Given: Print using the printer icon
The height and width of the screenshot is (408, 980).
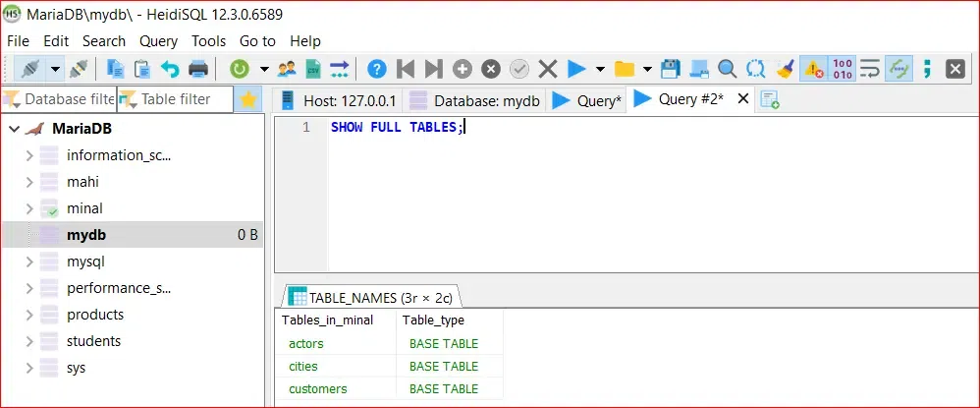Looking at the screenshot, I should pyautogui.click(x=198, y=68).
